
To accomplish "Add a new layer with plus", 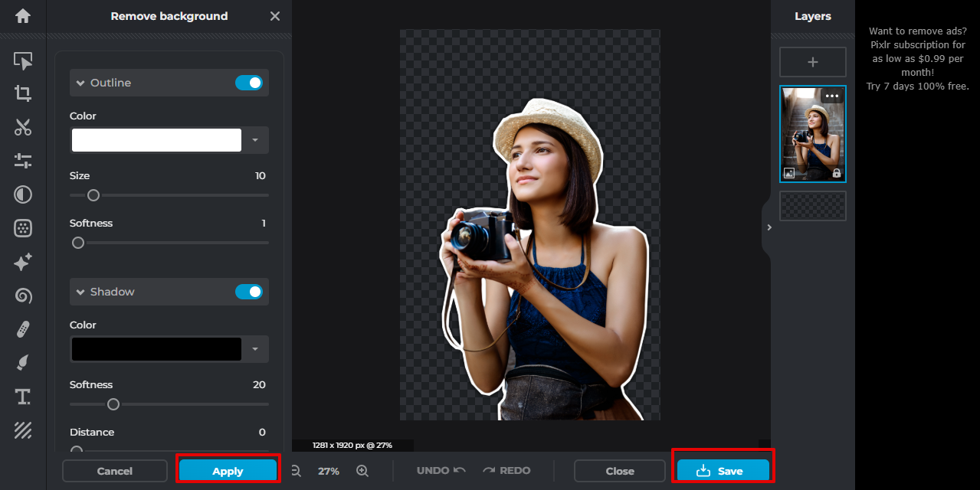I will point(813,62).
